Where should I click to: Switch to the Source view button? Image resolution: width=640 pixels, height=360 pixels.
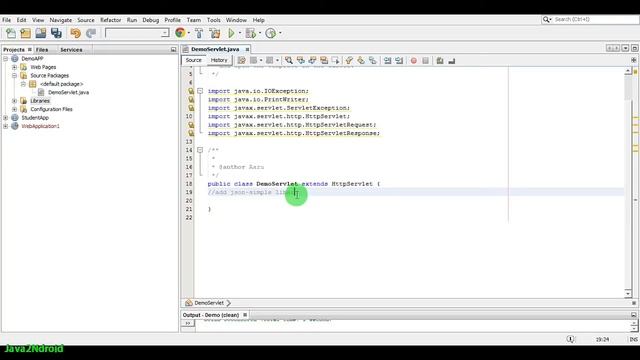coord(193,60)
